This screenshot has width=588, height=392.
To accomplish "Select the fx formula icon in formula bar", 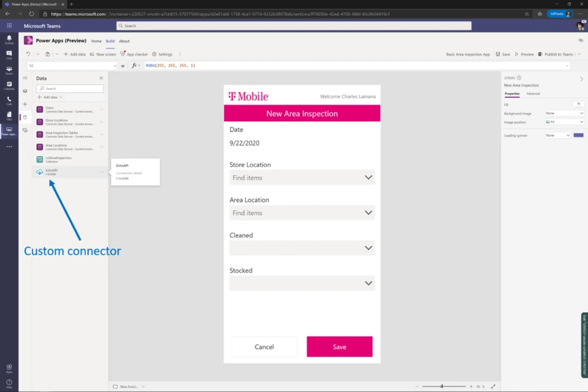I will coord(134,66).
